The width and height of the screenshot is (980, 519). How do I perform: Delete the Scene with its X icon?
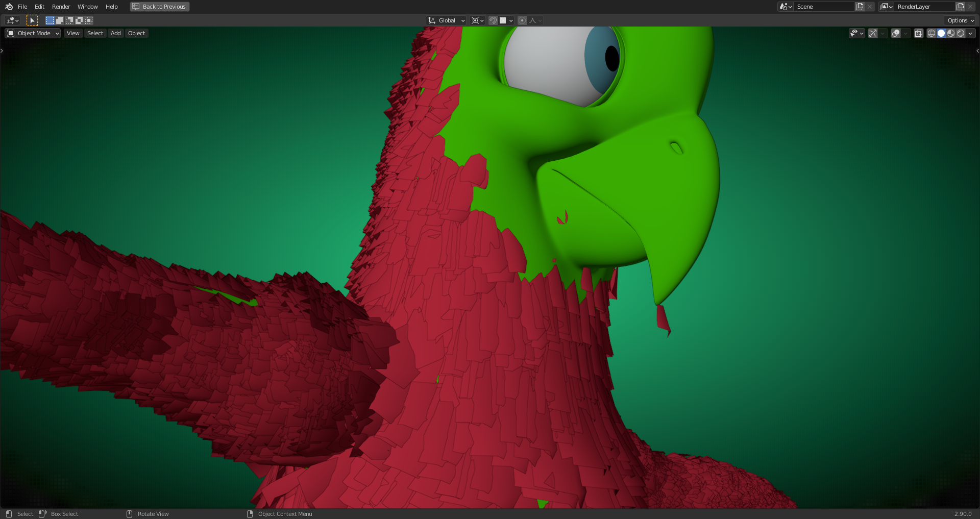pos(870,7)
